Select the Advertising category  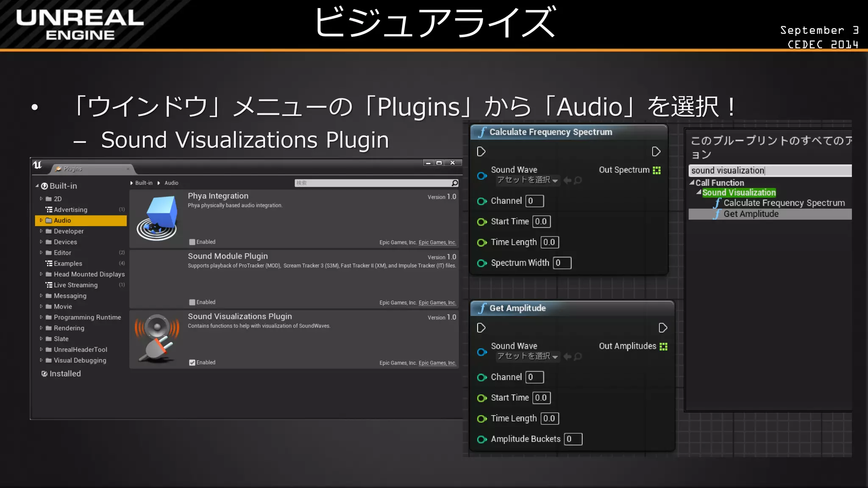(81, 210)
